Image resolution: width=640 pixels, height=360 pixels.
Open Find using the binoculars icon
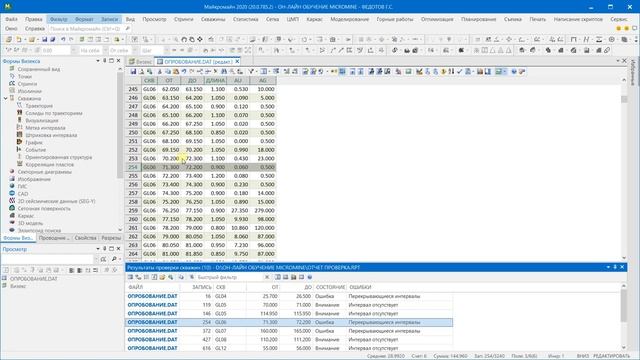(x=224, y=71)
